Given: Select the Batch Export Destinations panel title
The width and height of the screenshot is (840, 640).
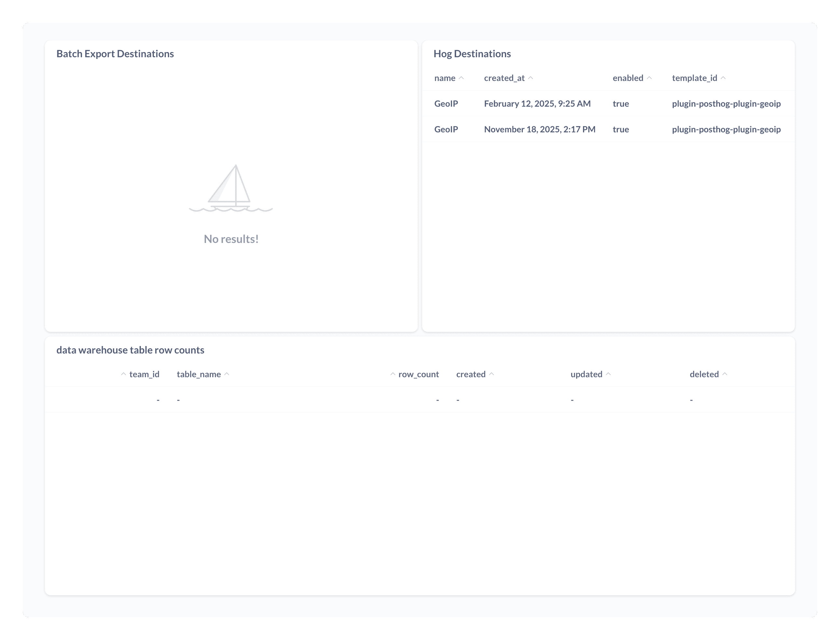Looking at the screenshot, I should (x=115, y=54).
